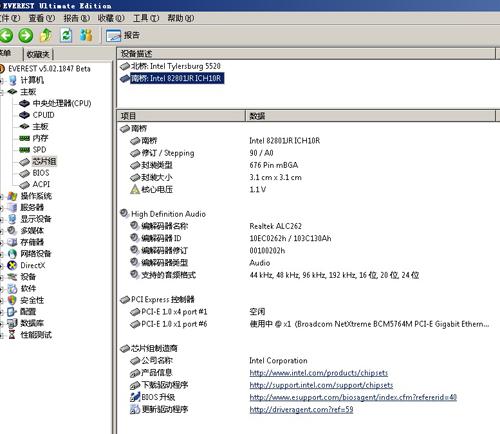Viewport: 500px width, 434px height.
Task: Open the driveragent.com?ref=59 link
Action: click(301, 410)
